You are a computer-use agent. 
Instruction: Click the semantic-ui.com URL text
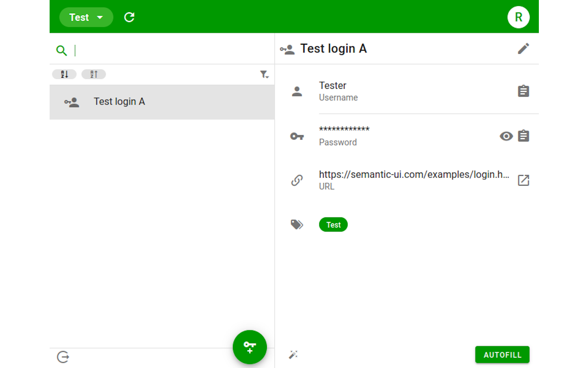pyautogui.click(x=414, y=175)
